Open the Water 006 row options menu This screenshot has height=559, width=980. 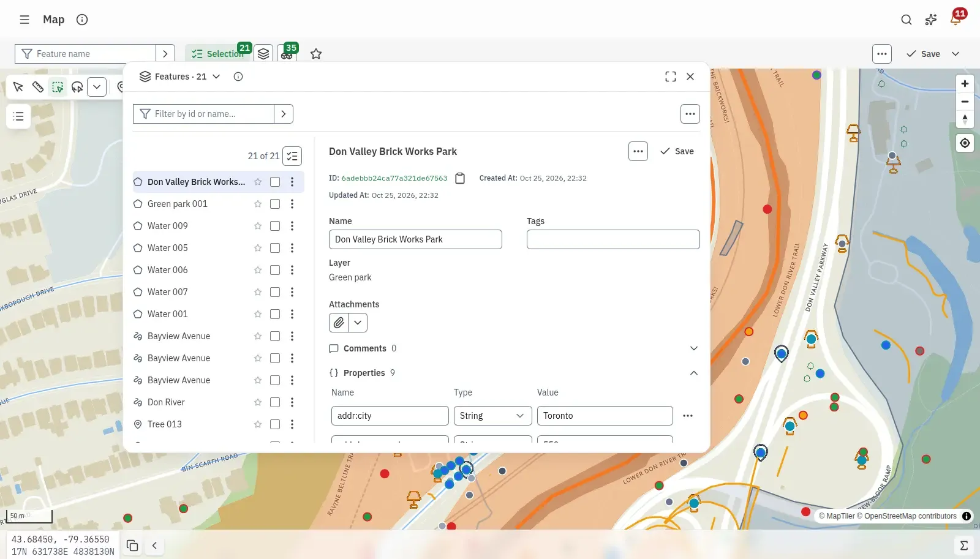292,270
